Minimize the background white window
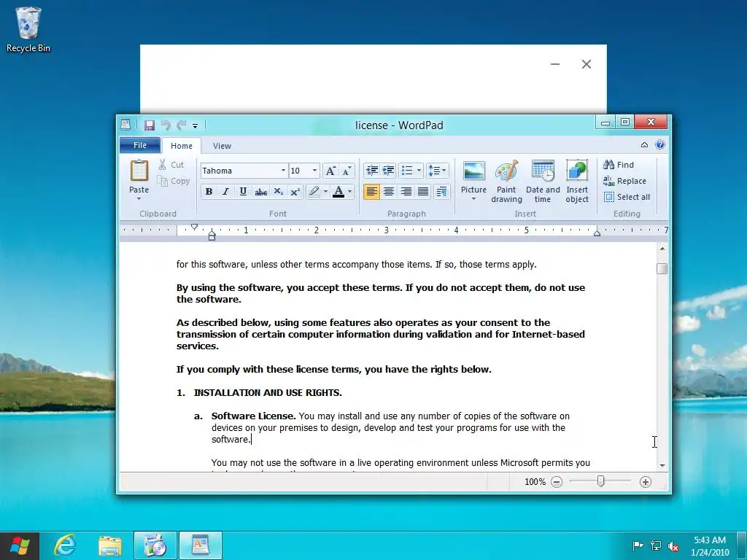The image size is (747, 560). click(555, 64)
